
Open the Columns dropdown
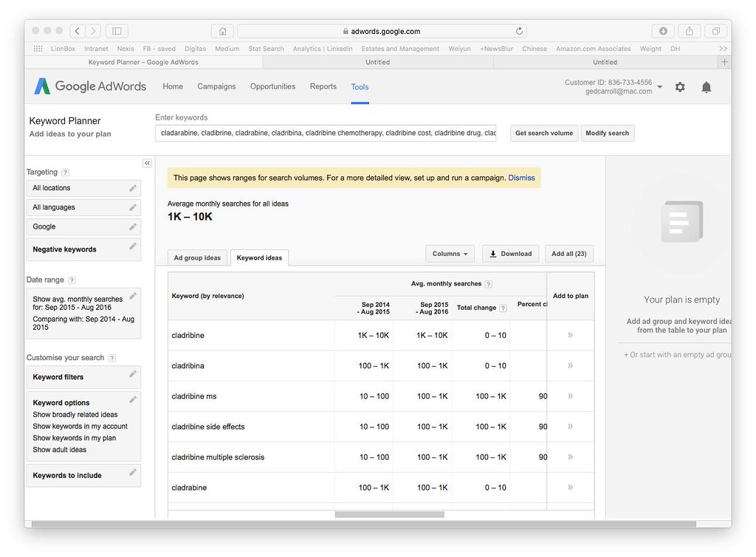click(450, 254)
